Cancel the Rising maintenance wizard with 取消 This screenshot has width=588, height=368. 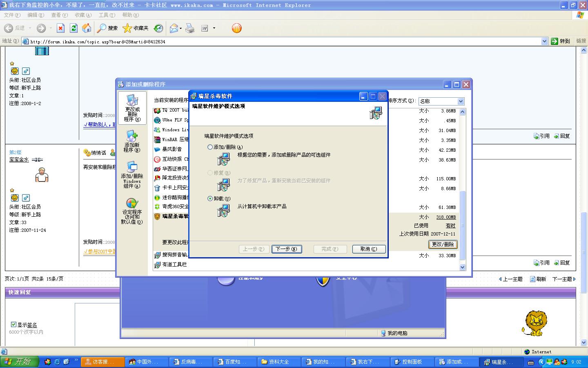pos(369,249)
